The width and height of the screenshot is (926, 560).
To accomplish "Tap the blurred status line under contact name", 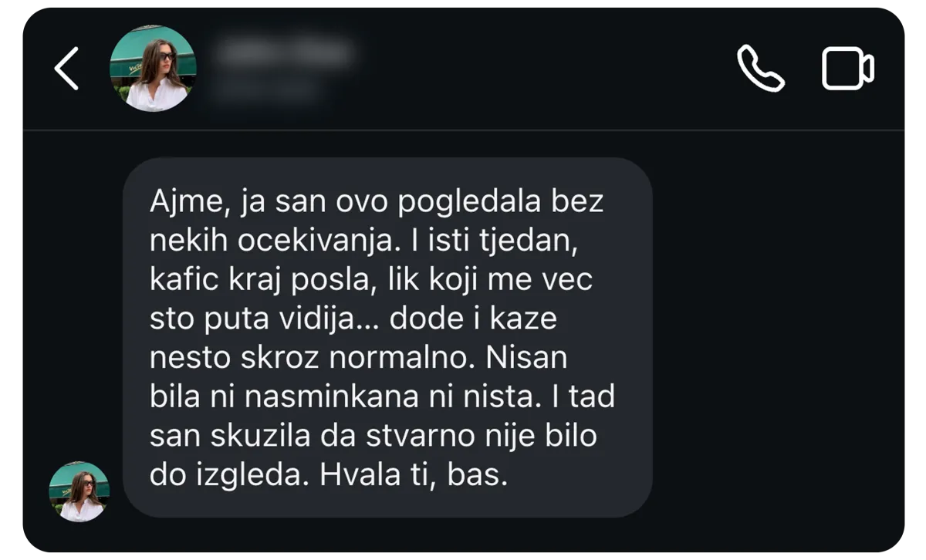I will [x=268, y=89].
